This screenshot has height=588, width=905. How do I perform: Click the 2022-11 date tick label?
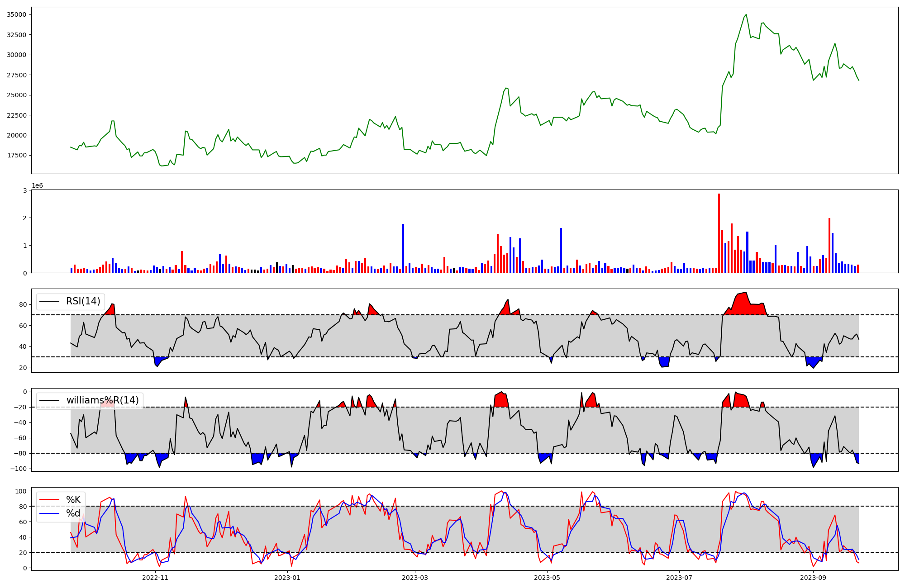click(155, 578)
